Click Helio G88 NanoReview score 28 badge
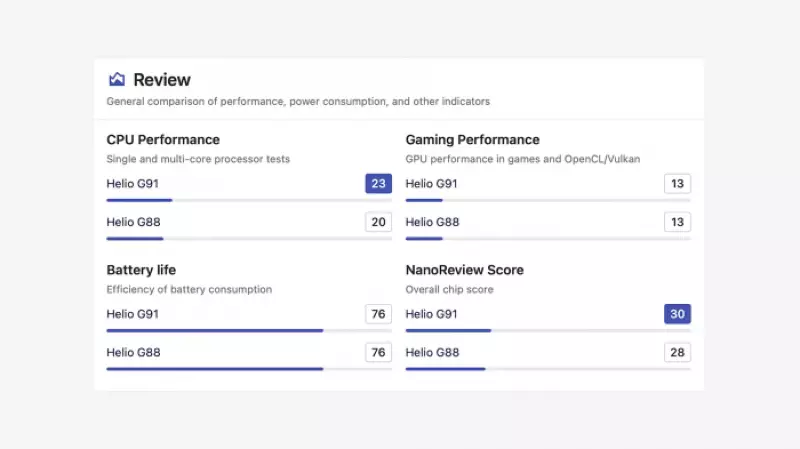Screen dimensions: 800x449 (678, 352)
